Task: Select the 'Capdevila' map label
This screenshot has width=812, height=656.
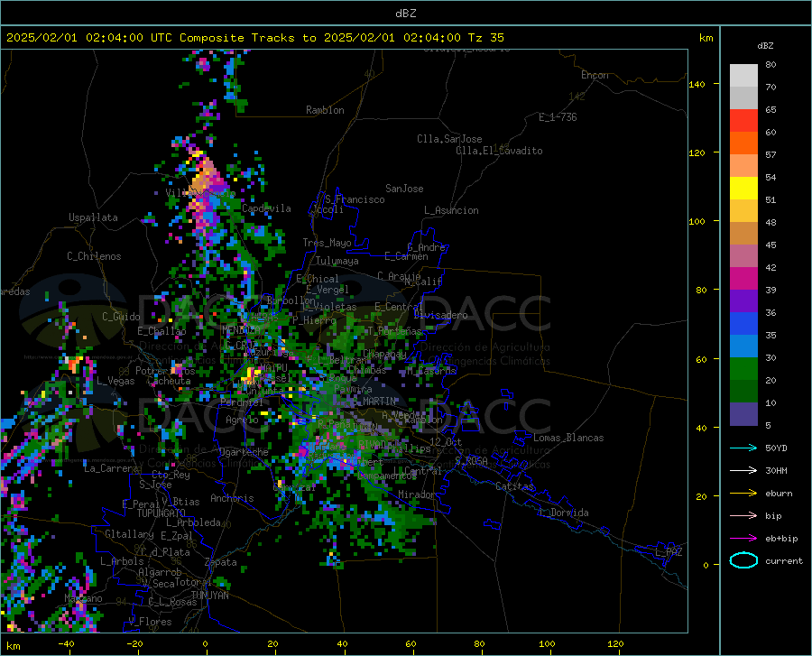Action: point(266,208)
